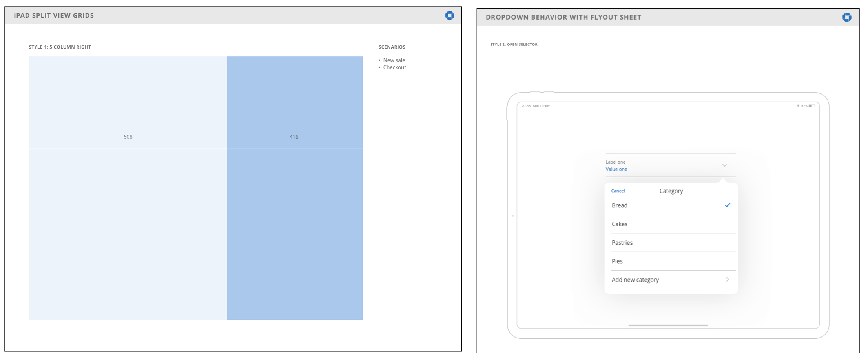The image size is (868, 360).
Task: Click the SCENARIOS heading
Action: coord(392,47)
